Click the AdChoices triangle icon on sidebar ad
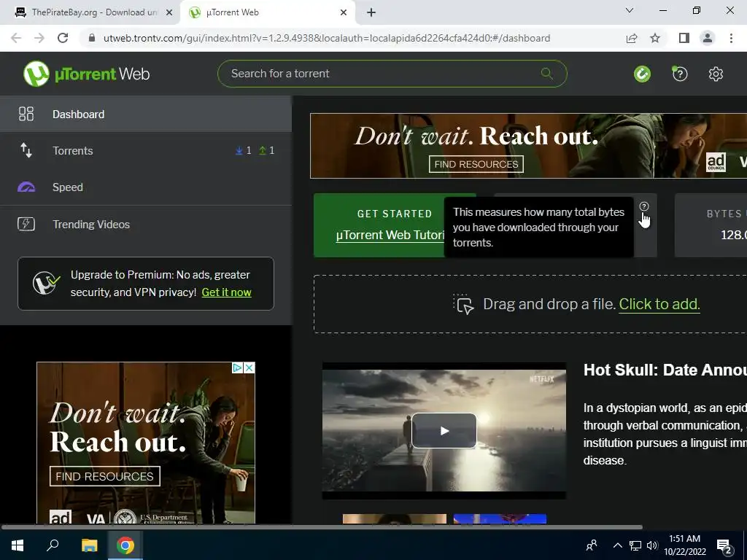The image size is (747, 560). pos(238,367)
